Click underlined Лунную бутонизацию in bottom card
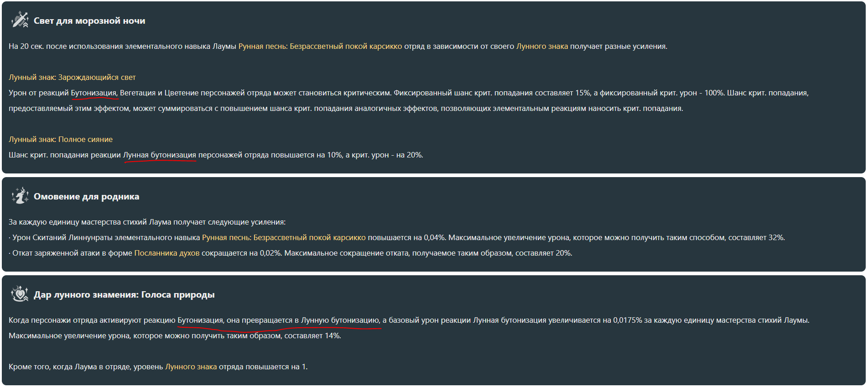The image size is (868, 388). pyautogui.click(x=341, y=320)
